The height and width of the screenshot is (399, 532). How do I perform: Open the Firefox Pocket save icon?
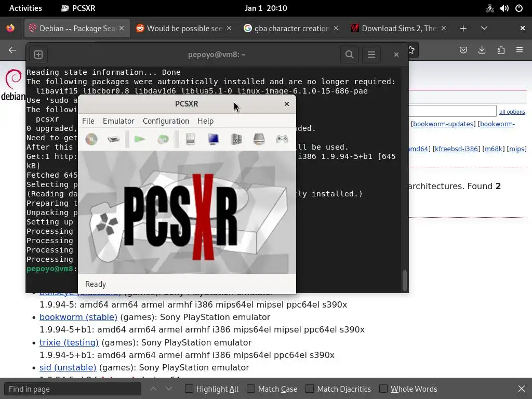click(463, 50)
